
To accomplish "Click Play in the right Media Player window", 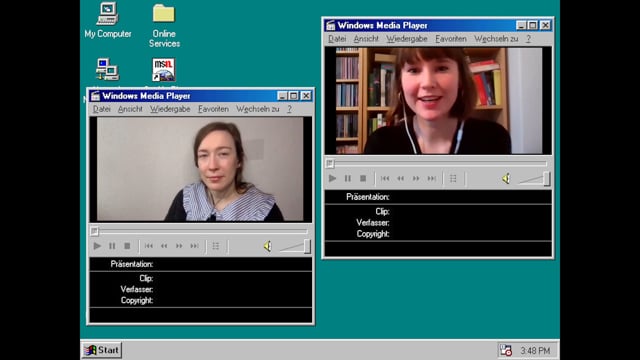I will pyautogui.click(x=332, y=178).
